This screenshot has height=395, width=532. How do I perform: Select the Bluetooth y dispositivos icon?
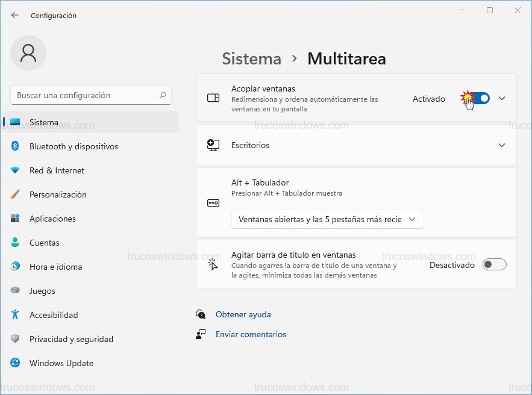tap(17, 146)
